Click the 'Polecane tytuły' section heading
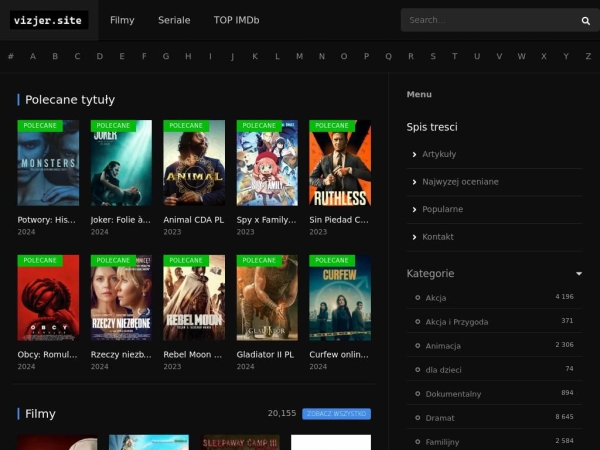This screenshot has width=600, height=450. tap(70, 100)
